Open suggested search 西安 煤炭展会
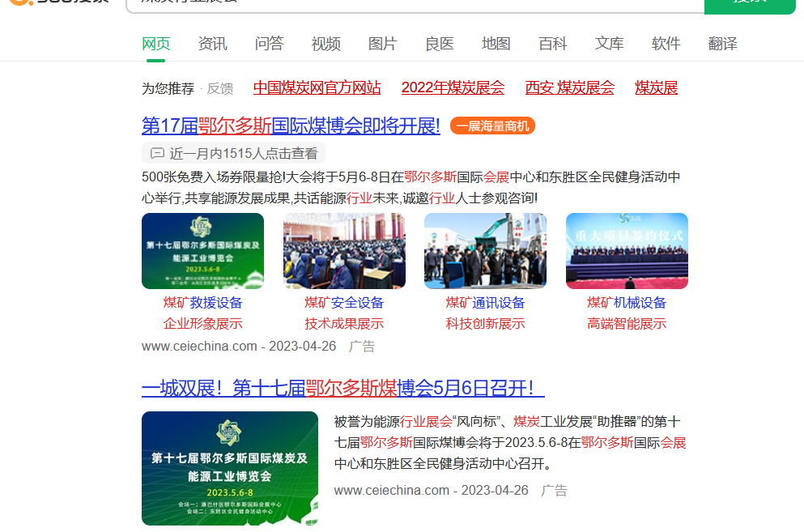Screen dimensions: 804x532 point(570,87)
